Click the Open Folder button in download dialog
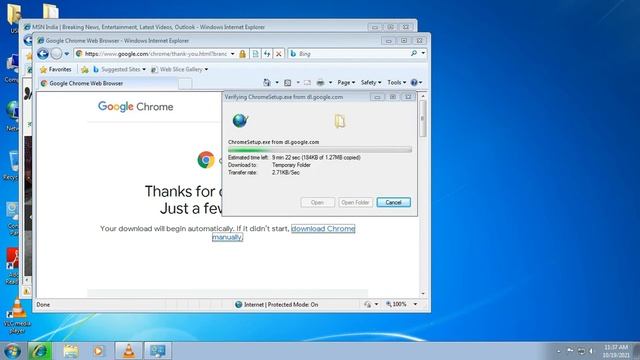The height and width of the screenshot is (360, 640). 355,202
